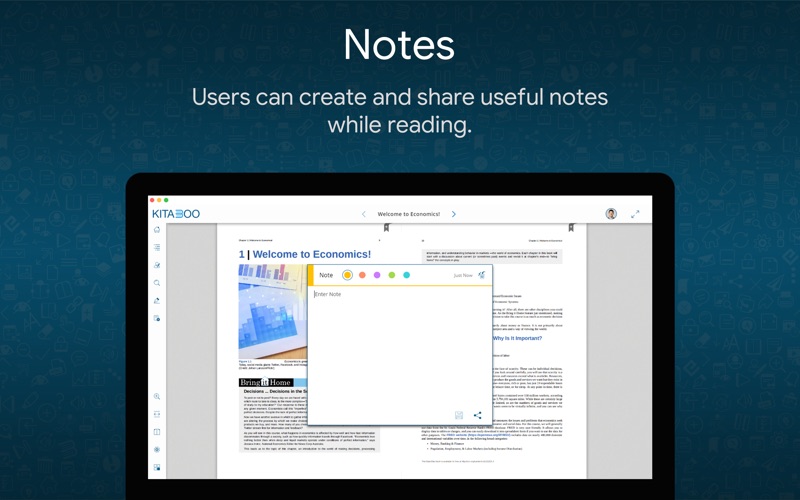Save the note with the disk icon
This screenshot has height=500, width=800.
click(x=459, y=415)
